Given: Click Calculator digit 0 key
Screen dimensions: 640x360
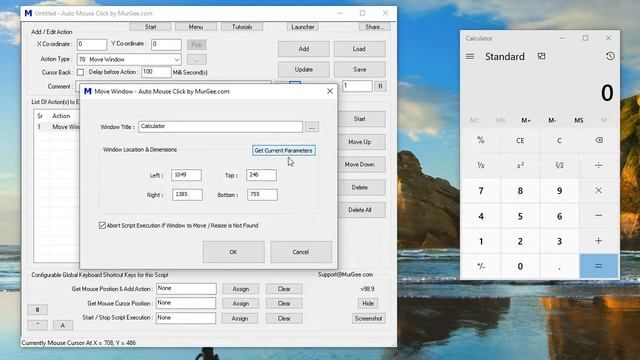Looking at the screenshot, I should [x=520, y=266].
